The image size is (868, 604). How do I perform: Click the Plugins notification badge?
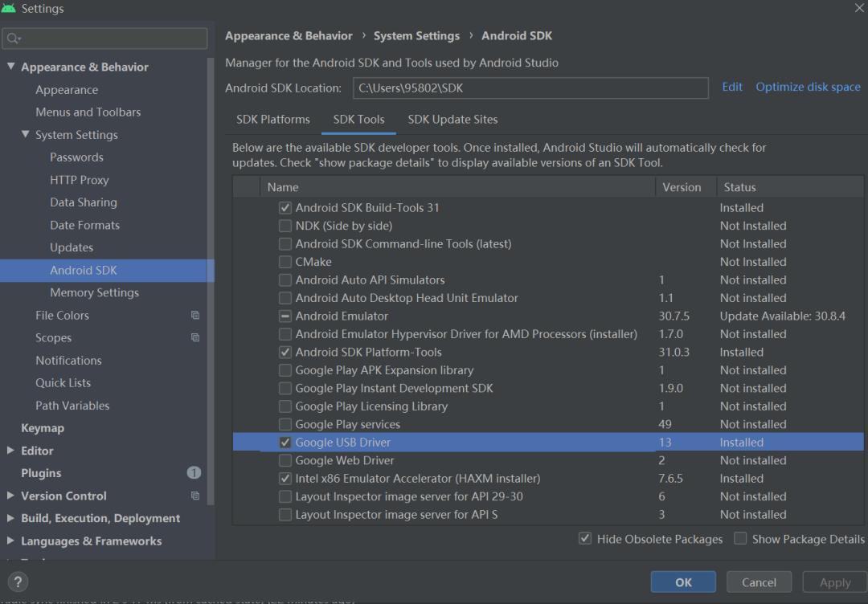pos(194,473)
